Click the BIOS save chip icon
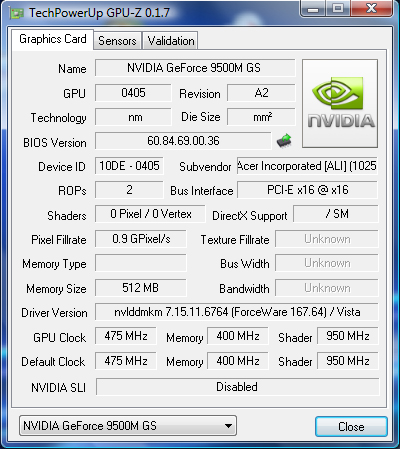Image resolution: width=400 pixels, height=449 pixels. pyautogui.click(x=284, y=141)
